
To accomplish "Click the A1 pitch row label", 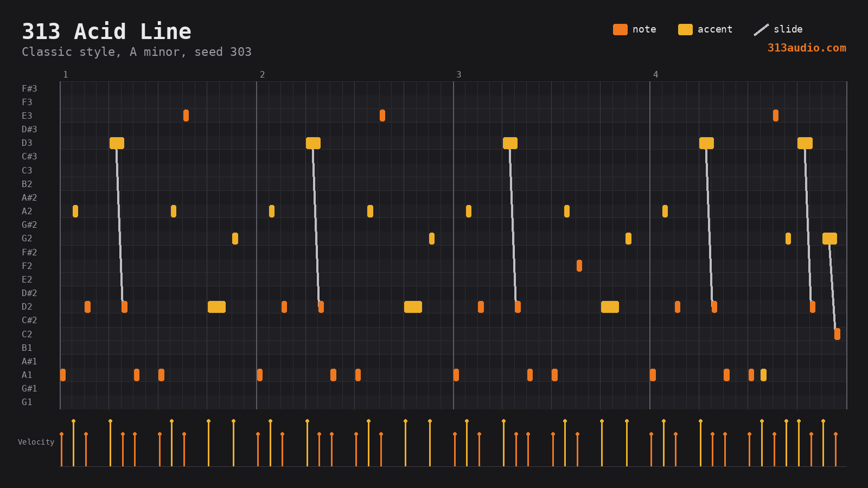I will (27, 375).
